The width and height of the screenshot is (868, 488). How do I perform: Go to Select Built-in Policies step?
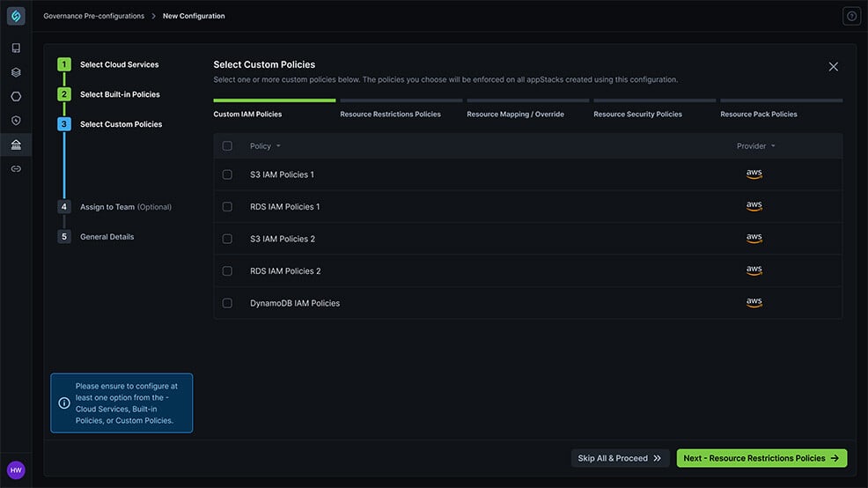pyautogui.click(x=120, y=94)
